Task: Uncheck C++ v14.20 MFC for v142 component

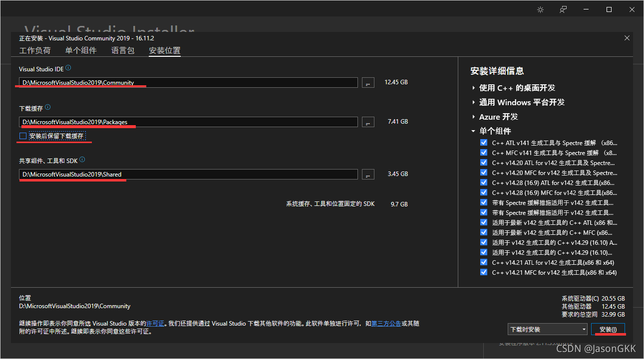Action: coord(483,173)
